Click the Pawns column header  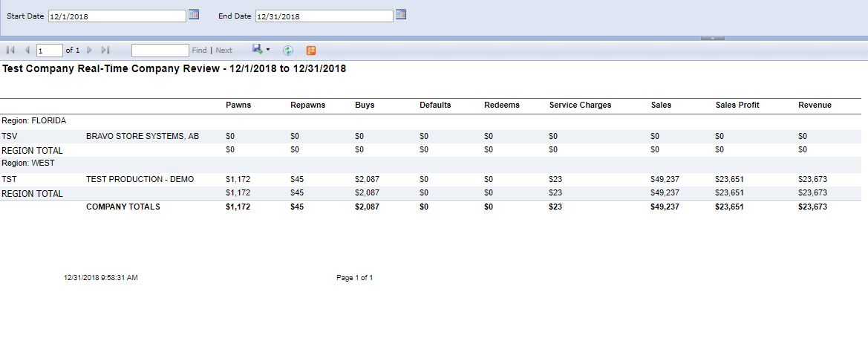238,106
